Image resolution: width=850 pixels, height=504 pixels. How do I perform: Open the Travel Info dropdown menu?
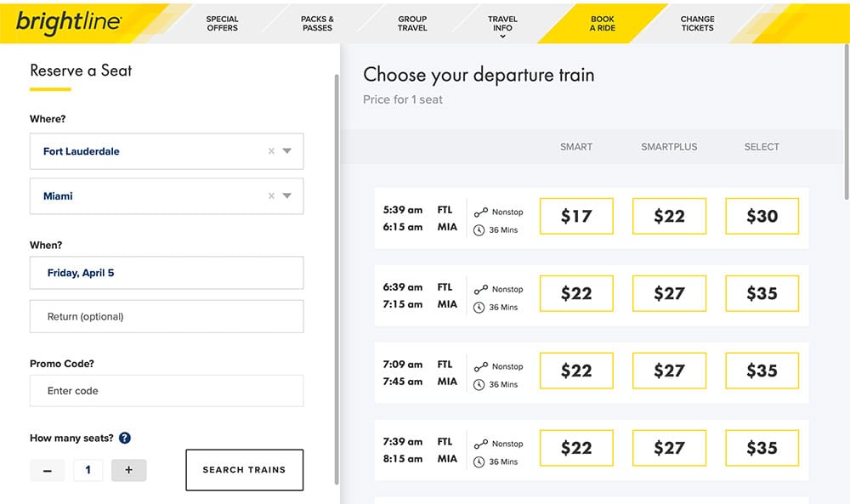501,23
